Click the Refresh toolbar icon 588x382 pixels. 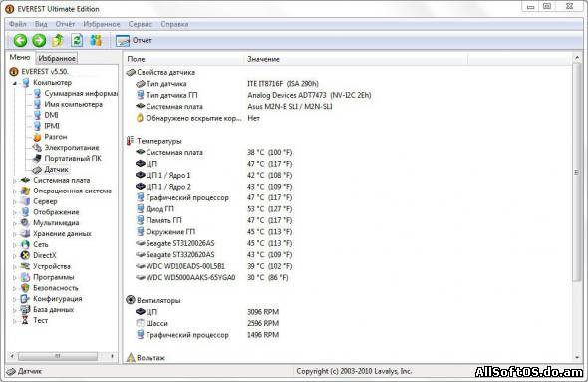(77, 40)
